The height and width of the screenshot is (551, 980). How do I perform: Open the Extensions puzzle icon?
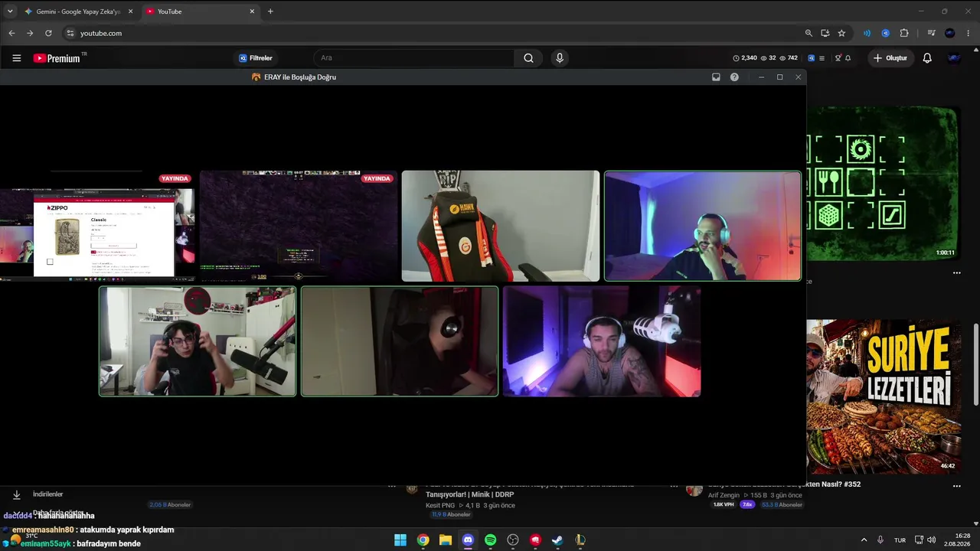904,33
